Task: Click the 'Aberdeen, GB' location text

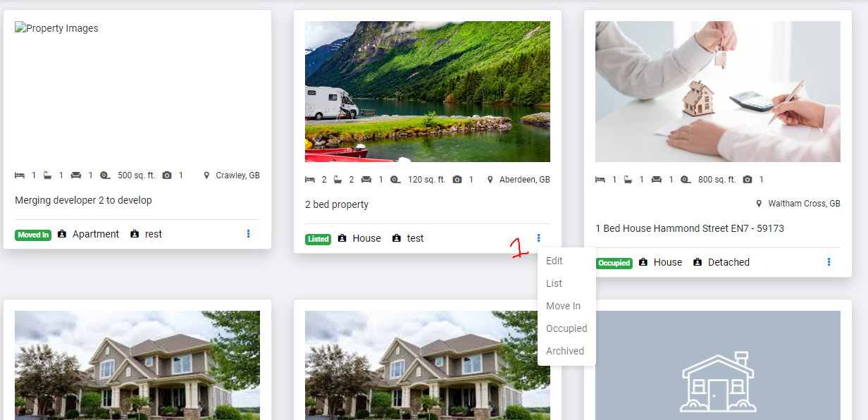Action: (525, 180)
